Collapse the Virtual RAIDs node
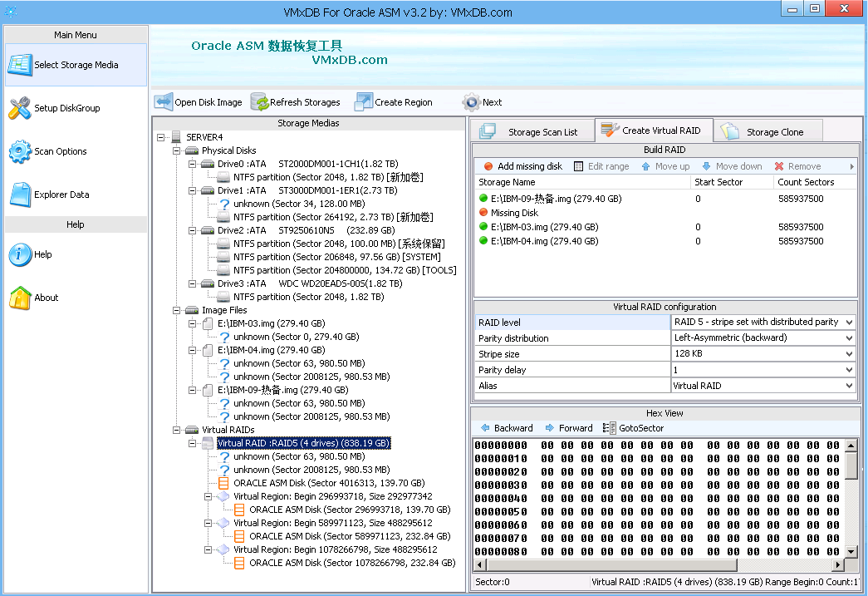Screen dimensions: 868x596 tap(176, 430)
